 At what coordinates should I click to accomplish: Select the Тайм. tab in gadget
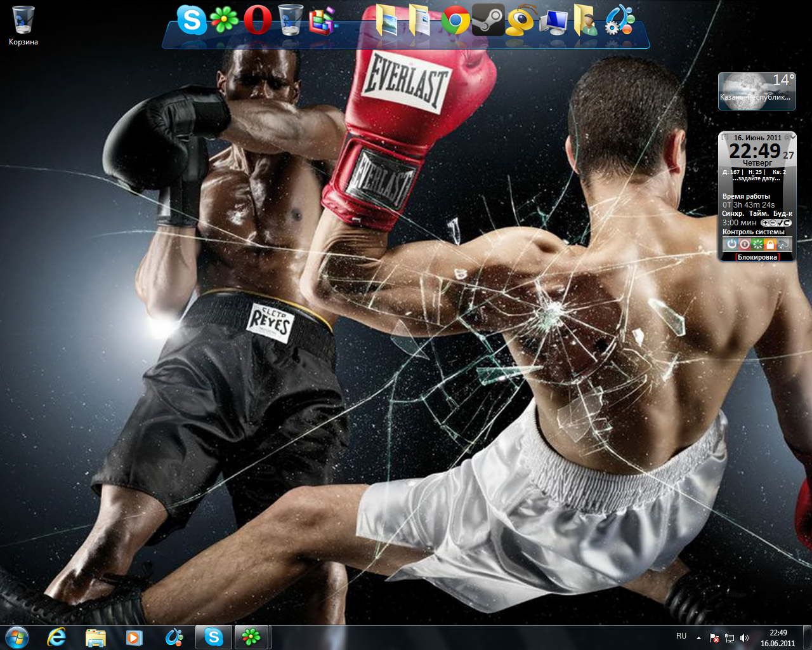(x=759, y=214)
